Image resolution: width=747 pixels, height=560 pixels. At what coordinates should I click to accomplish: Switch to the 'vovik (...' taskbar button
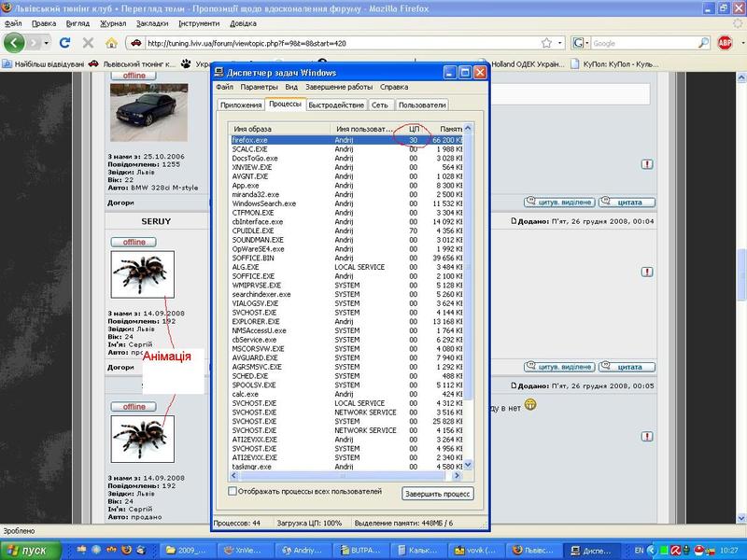pos(475,551)
